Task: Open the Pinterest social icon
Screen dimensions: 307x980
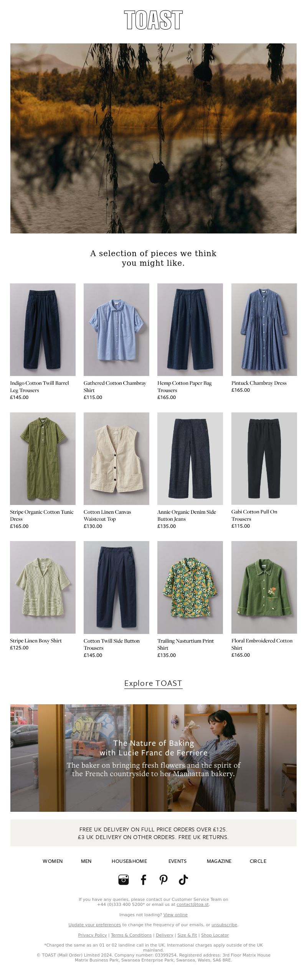Action: tap(163, 879)
